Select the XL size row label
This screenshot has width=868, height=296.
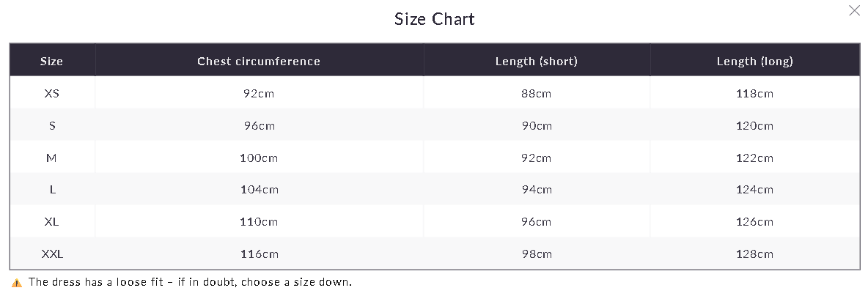51,222
